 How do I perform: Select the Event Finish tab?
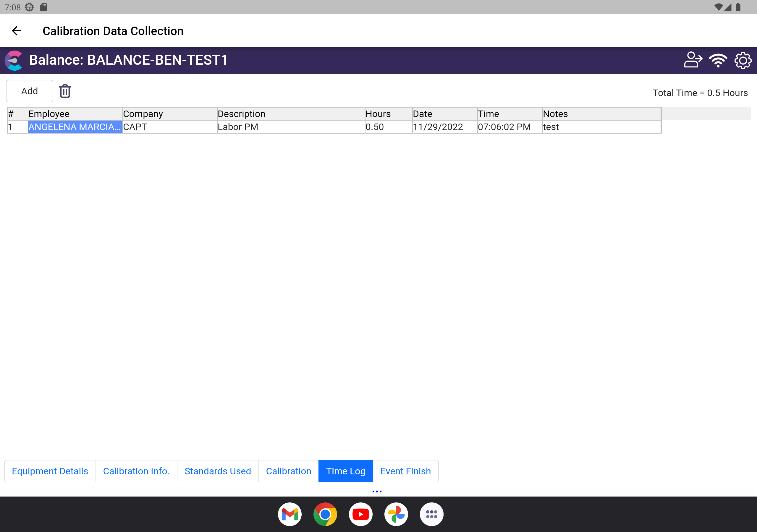[x=405, y=471]
